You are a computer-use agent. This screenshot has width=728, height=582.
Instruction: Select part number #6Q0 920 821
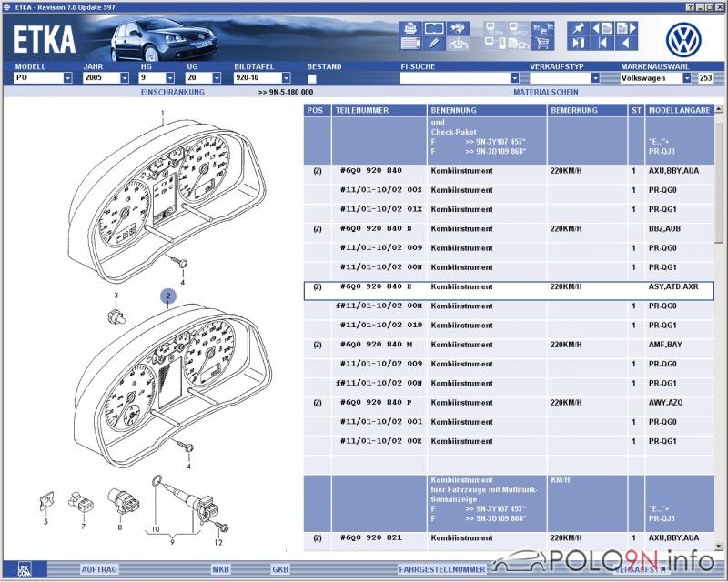coord(371,538)
